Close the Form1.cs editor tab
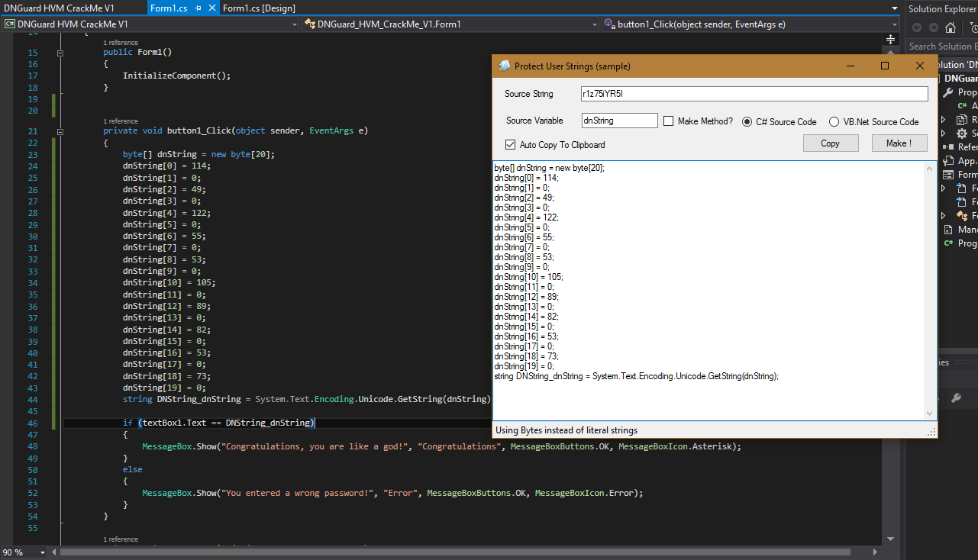 (211, 8)
